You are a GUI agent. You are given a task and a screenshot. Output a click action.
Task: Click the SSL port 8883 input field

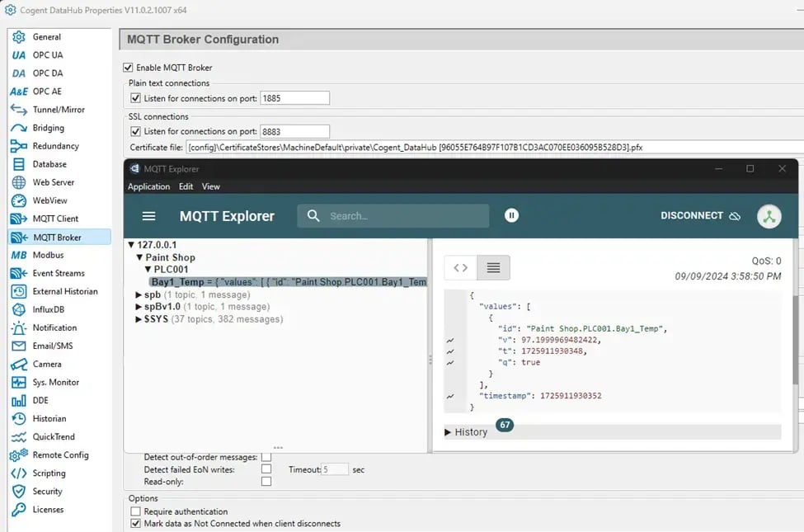294,130
